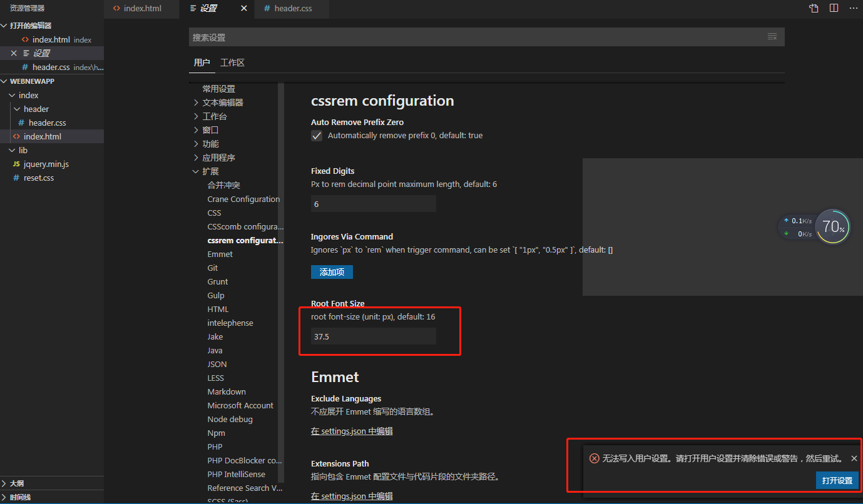Select 合并冲突 extension settings
The width and height of the screenshot is (863, 504).
(223, 185)
